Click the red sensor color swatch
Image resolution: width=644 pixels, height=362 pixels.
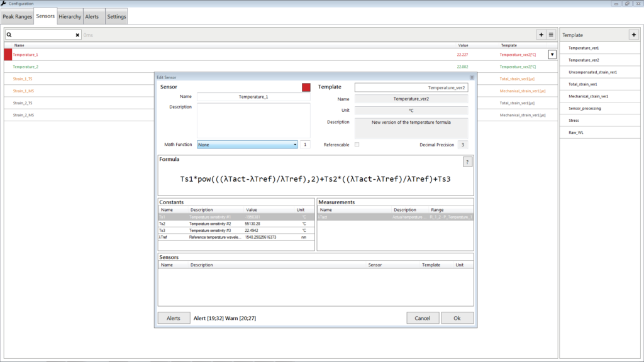pos(306,87)
